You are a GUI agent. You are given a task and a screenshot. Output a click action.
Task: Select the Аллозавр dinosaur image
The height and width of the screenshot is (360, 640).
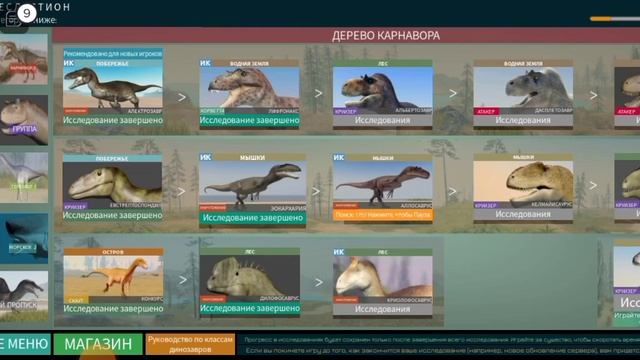382,182
